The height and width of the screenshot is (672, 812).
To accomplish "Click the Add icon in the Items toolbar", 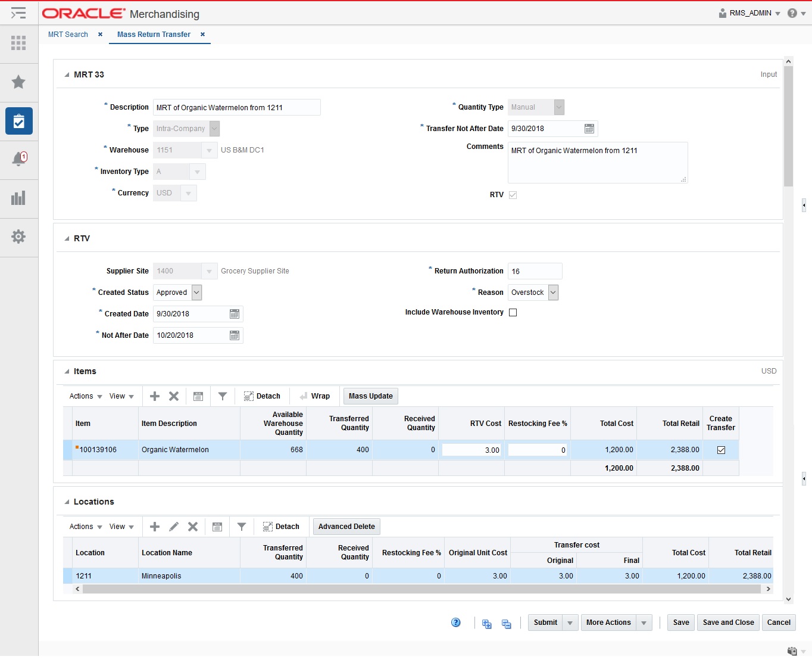I will 154,396.
